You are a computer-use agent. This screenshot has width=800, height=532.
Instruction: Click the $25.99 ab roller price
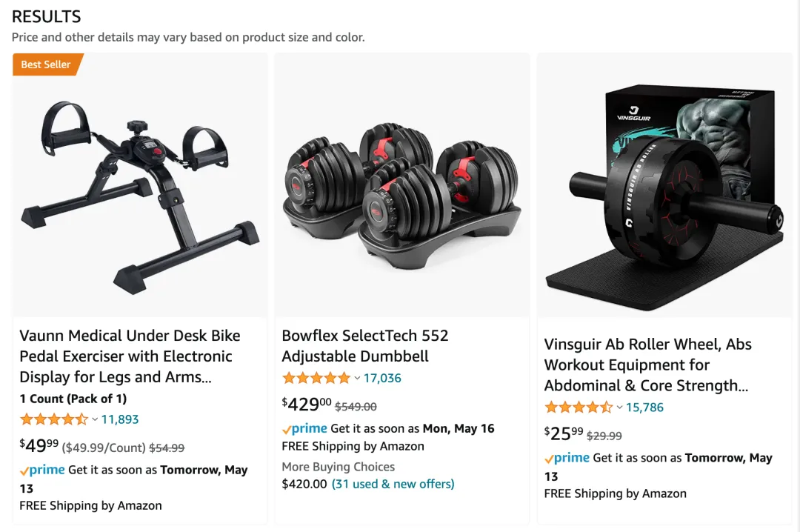click(563, 434)
